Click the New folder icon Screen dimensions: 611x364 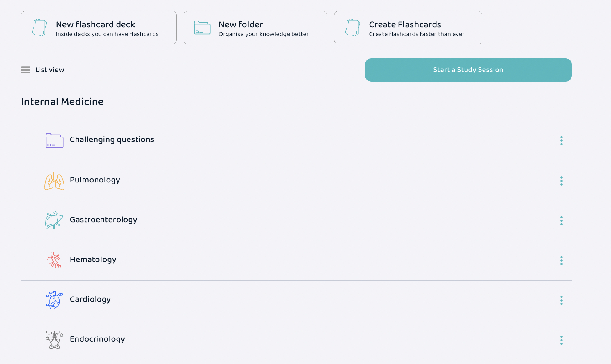coord(202,28)
